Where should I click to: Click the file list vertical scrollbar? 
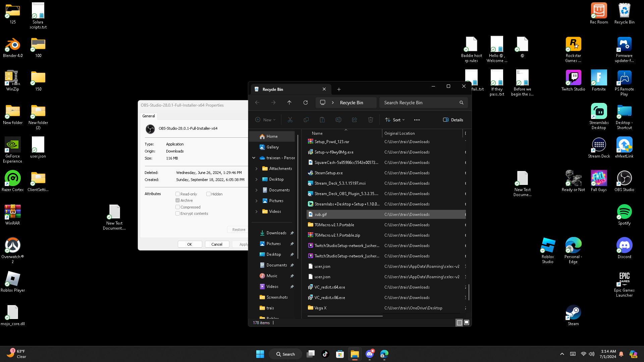(x=469, y=292)
